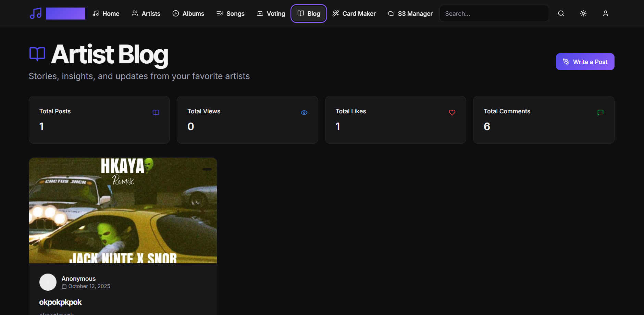Viewport: 644px width, 315px height.
Task: Click the Total Posts book icon
Action: (x=156, y=113)
